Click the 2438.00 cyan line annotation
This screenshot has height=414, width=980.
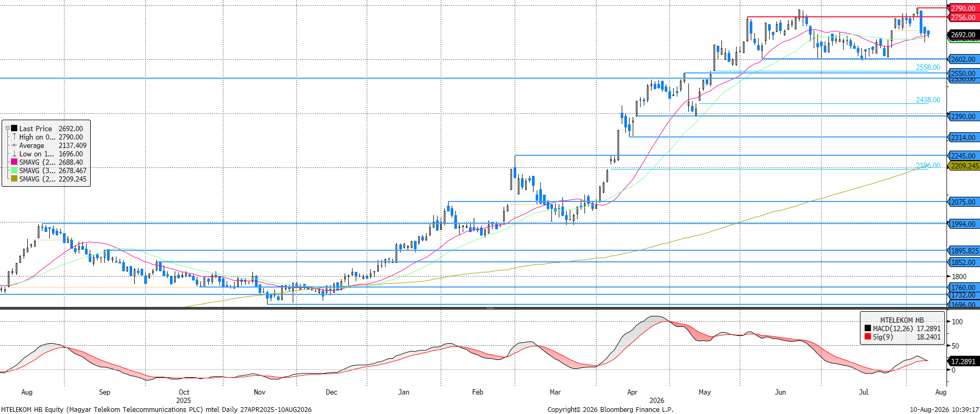(928, 100)
